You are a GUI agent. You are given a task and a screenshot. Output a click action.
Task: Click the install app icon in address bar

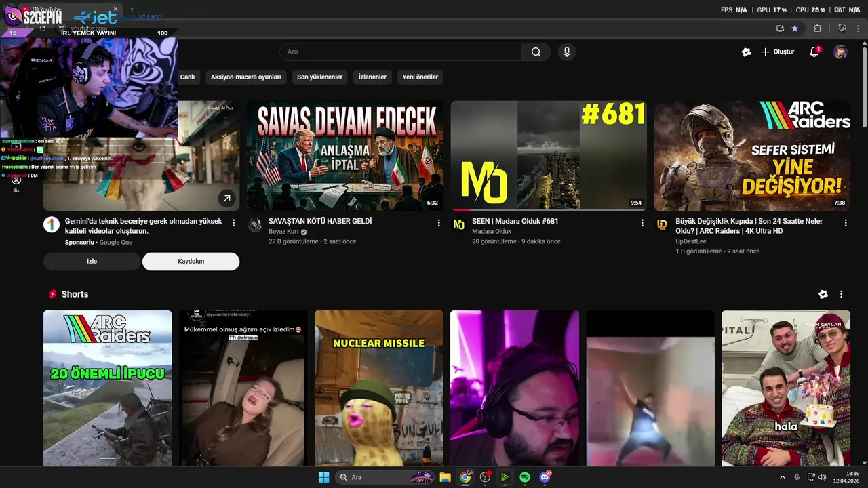point(780,28)
